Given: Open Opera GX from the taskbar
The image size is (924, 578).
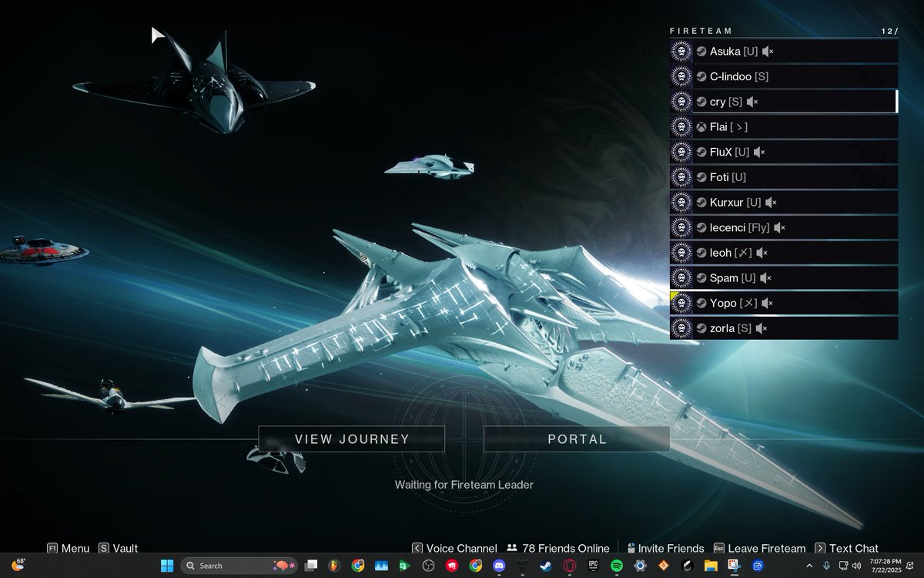Looking at the screenshot, I should [x=569, y=565].
